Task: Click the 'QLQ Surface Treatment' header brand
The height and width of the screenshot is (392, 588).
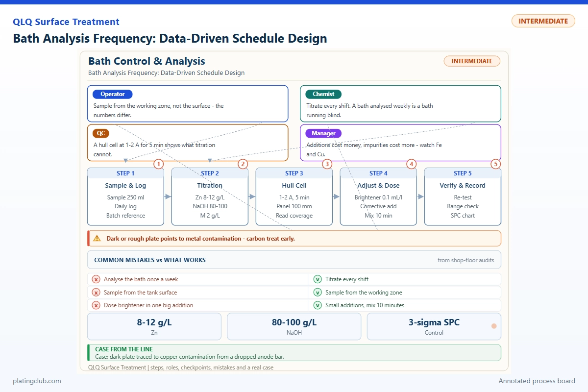Action: point(66,22)
